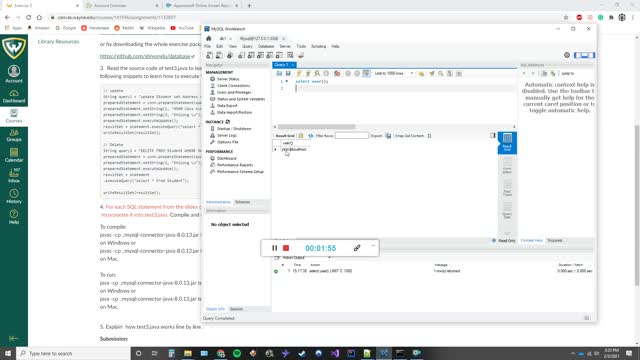Screen dimensions: 640x360
Task: Open Canvas Inbox in sidebar
Action: [14, 176]
